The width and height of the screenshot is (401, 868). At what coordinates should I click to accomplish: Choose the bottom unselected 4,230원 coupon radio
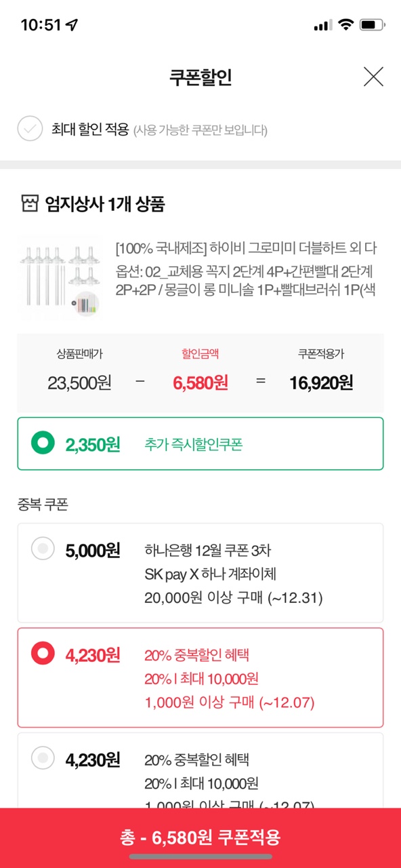tap(43, 758)
